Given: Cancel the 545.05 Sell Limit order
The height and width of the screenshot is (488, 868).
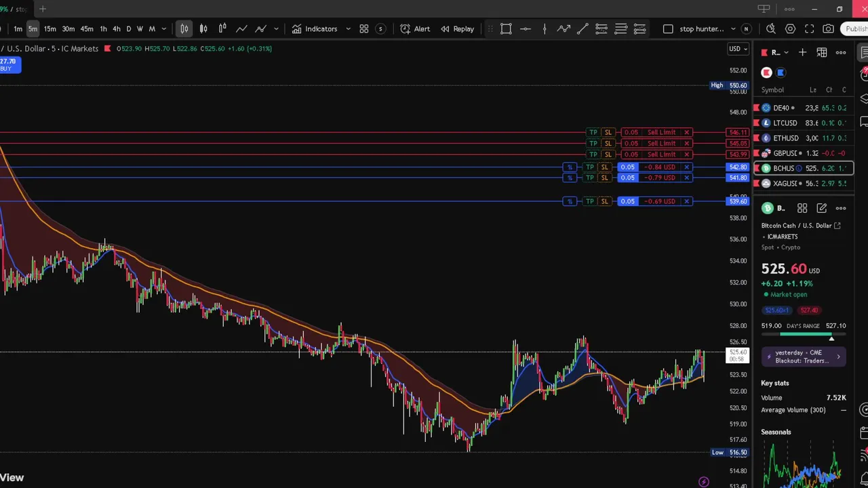Looking at the screenshot, I should (x=686, y=143).
